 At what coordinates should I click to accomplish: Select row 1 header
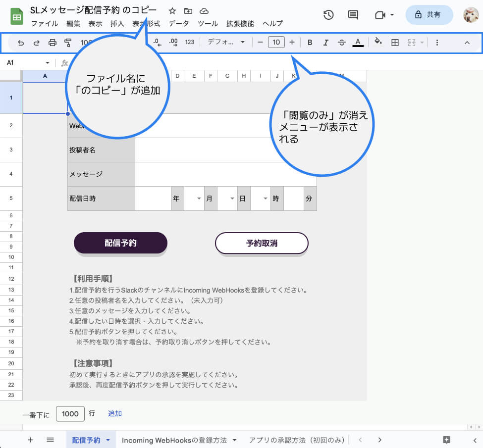point(11,98)
